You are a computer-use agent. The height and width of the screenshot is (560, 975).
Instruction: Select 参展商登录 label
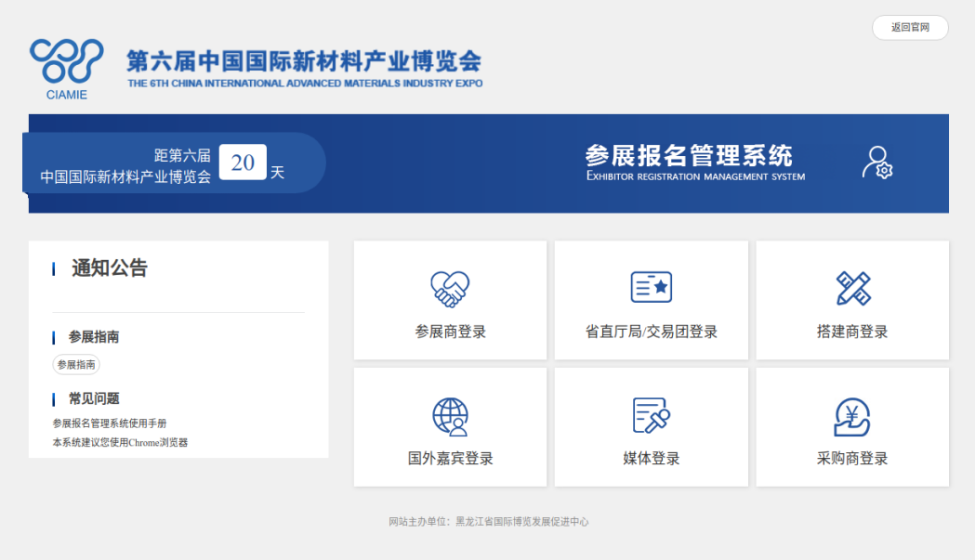tap(450, 332)
